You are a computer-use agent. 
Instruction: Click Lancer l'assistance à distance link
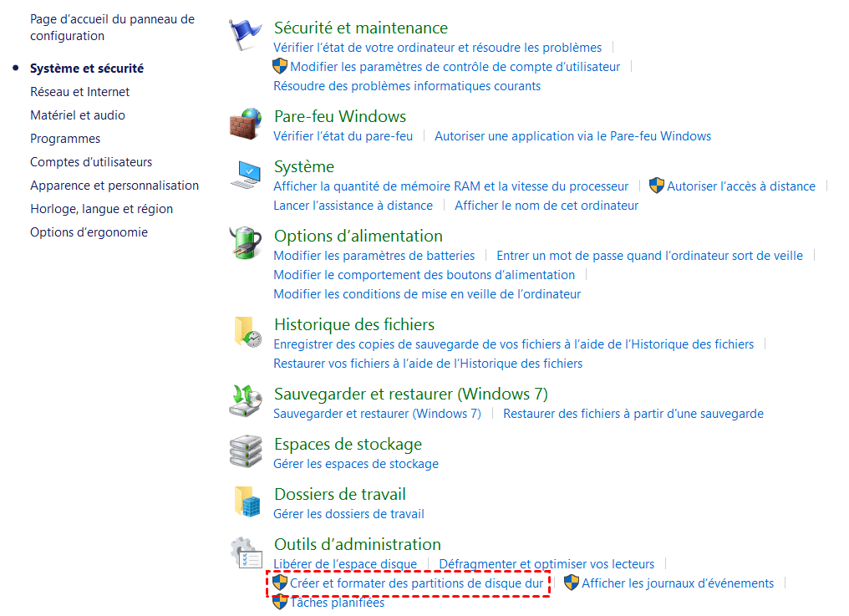click(353, 206)
